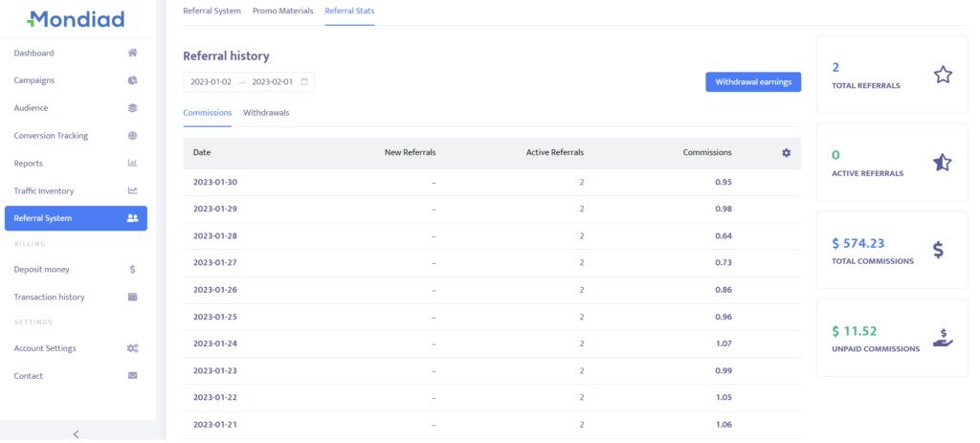Select the 2023-01-30 table row
980x443 pixels.
(x=492, y=182)
